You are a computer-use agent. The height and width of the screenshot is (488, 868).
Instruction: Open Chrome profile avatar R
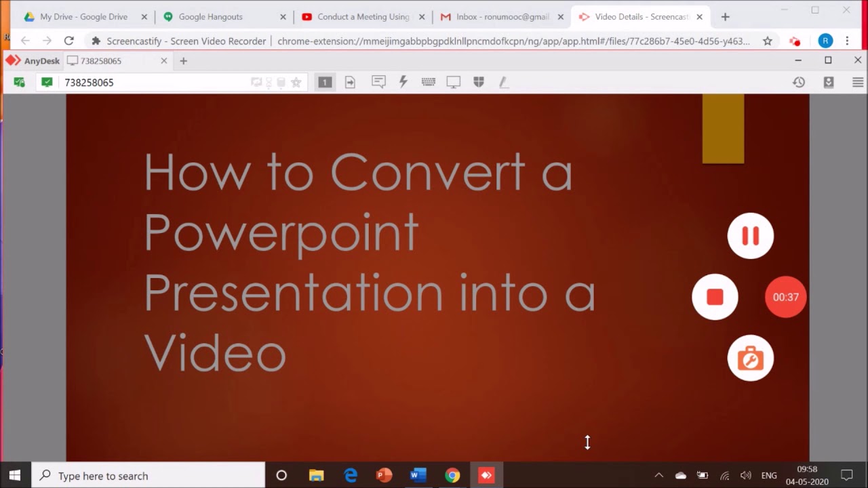825,41
